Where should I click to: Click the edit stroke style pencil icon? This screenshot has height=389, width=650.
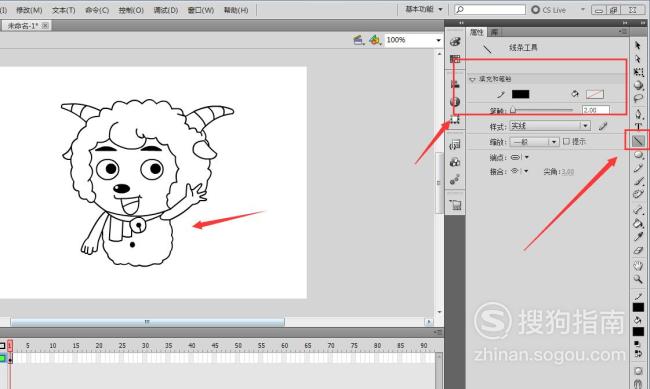603,126
